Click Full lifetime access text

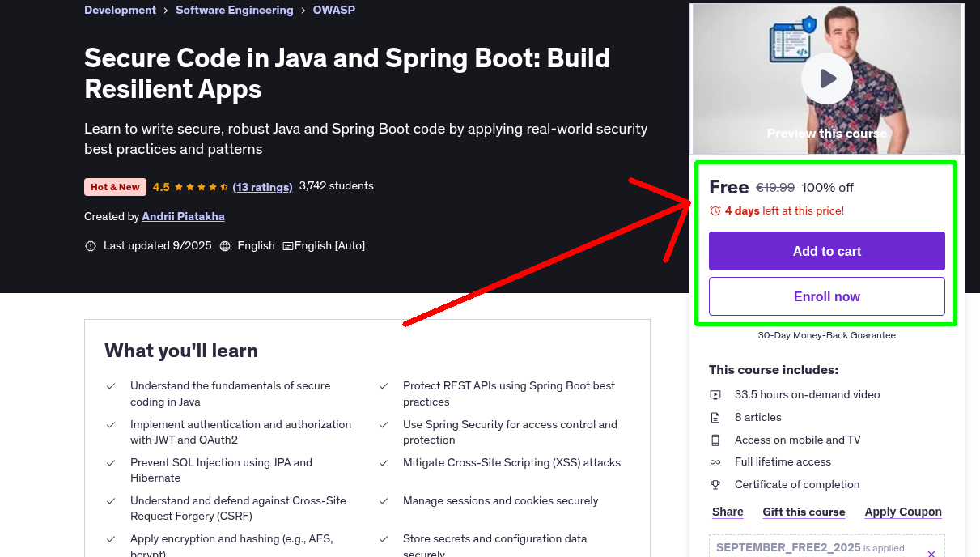pyautogui.click(x=783, y=462)
